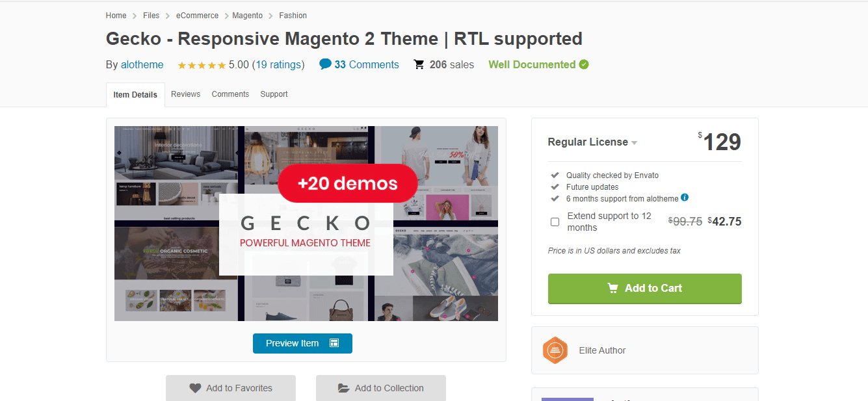The image size is (868, 401).
Task: Open the Support tab
Action: 274,94
